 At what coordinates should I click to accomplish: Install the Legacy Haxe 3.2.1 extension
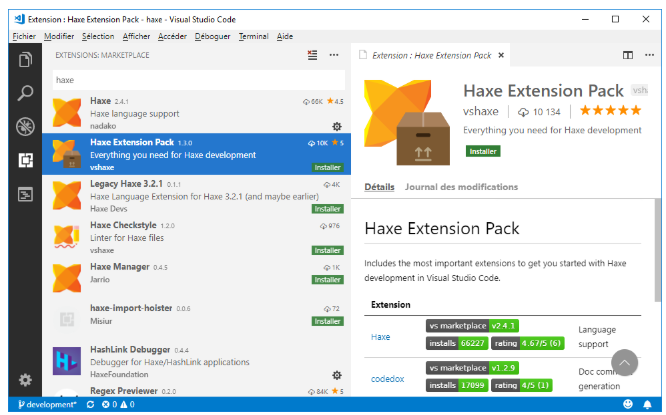click(x=327, y=209)
